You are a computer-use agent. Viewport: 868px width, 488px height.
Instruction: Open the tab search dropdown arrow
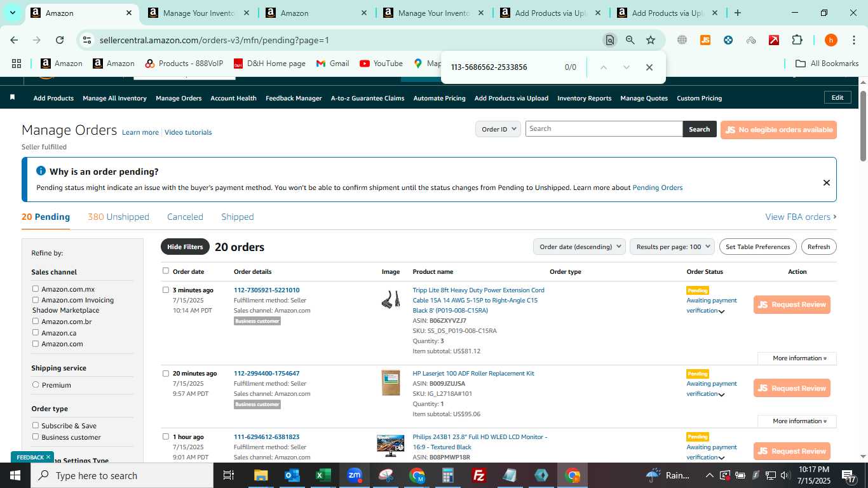point(13,13)
